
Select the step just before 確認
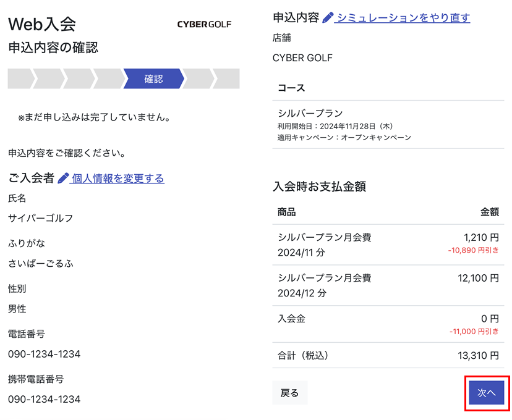coord(109,79)
